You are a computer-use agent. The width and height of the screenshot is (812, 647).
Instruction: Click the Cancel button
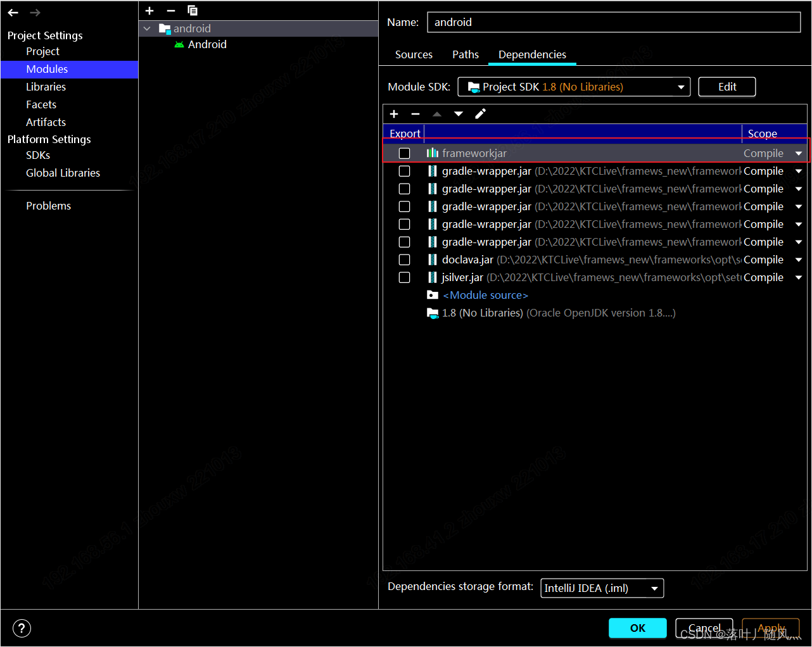(704, 628)
